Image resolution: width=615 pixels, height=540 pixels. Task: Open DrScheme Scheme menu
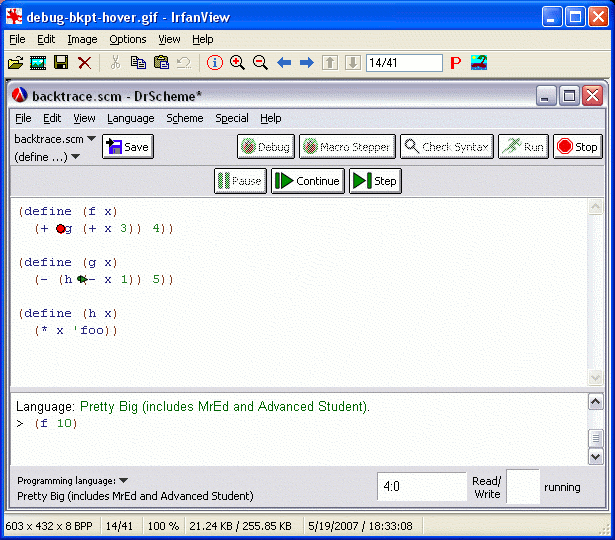[x=185, y=118]
